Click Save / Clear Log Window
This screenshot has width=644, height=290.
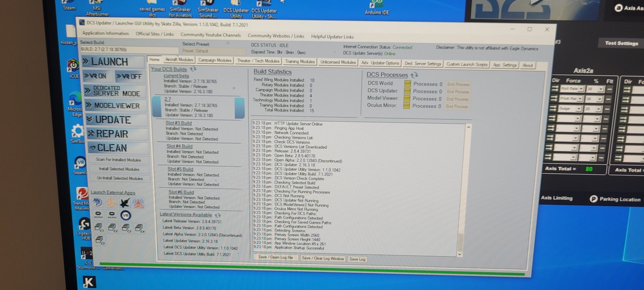[323, 258]
